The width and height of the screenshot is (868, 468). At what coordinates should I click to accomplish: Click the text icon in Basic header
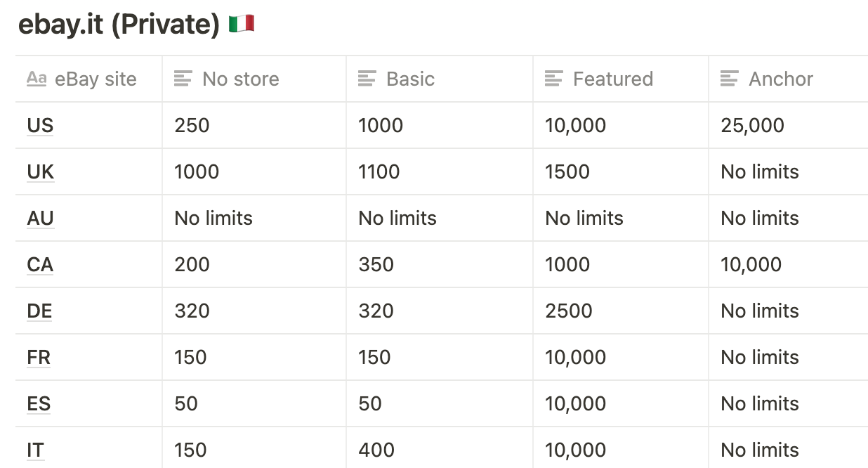click(367, 79)
